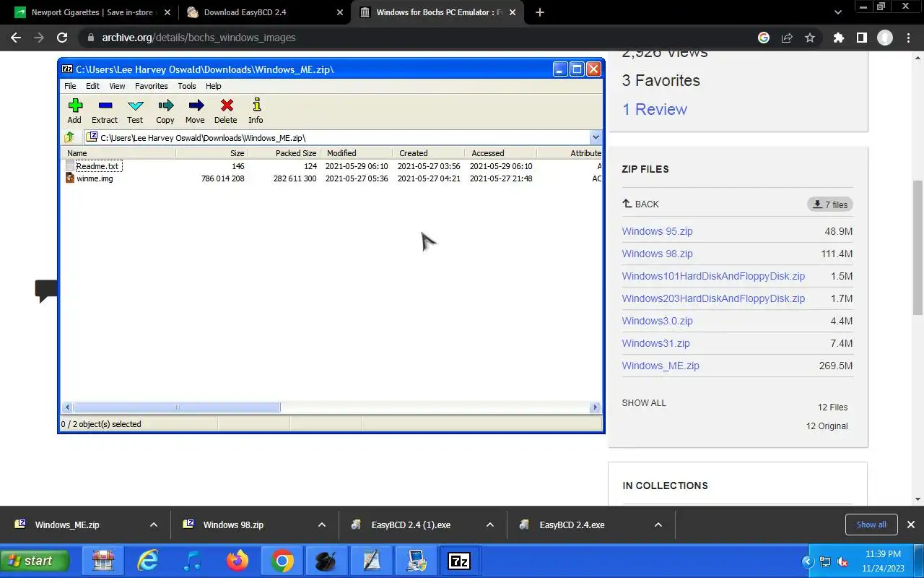This screenshot has height=578, width=924.
Task: Bookmark this page with the star icon
Action: point(810,38)
